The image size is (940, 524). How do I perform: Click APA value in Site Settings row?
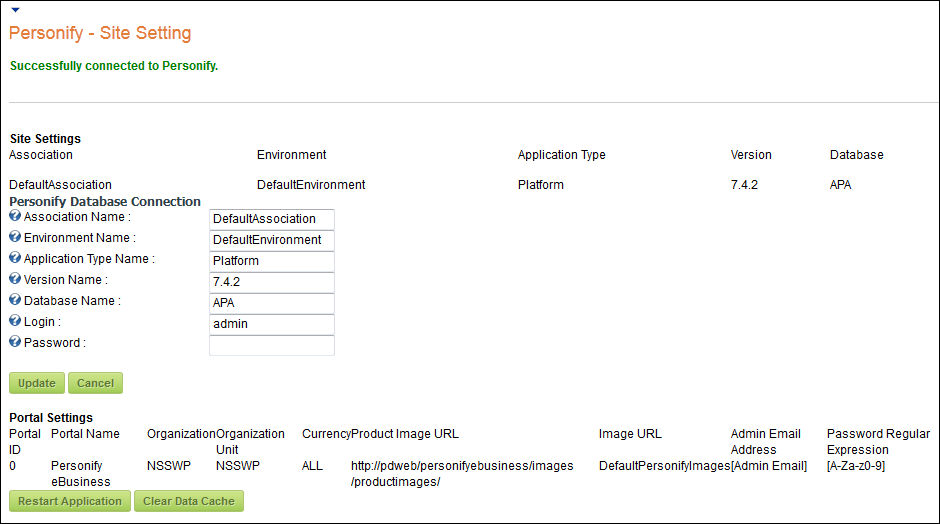point(840,185)
